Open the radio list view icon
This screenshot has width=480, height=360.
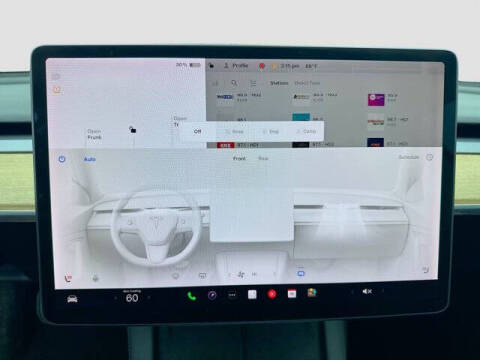click(x=253, y=83)
